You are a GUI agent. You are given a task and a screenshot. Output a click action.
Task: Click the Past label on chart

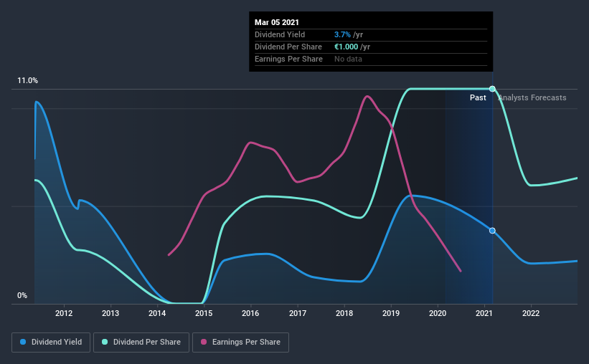(x=478, y=97)
